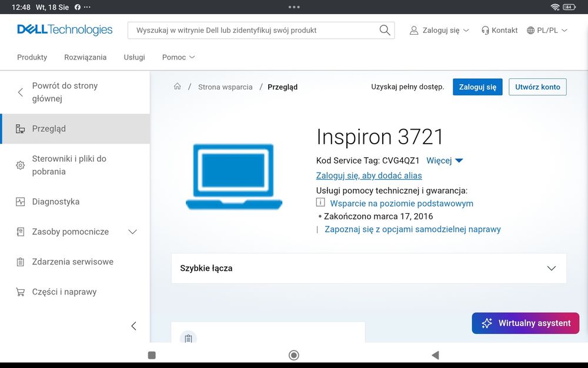588x368 pixels.
Task: Click Powrót do strony głównej
Action: tap(75, 92)
